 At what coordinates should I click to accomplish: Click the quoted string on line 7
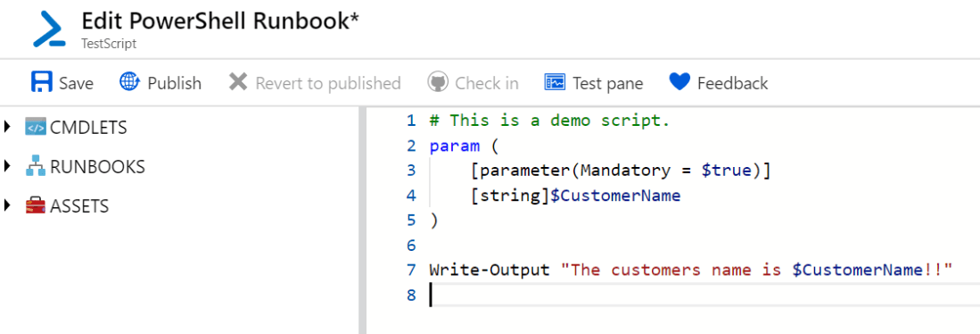(756, 271)
